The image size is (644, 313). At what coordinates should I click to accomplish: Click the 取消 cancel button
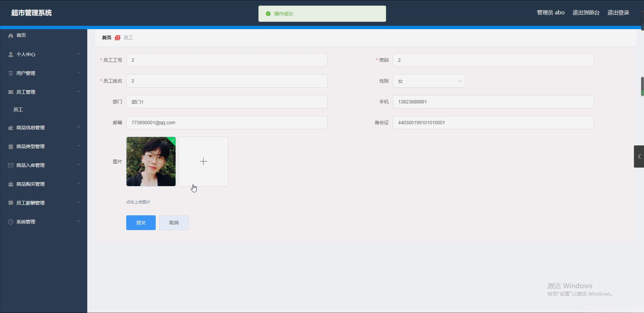point(174,223)
